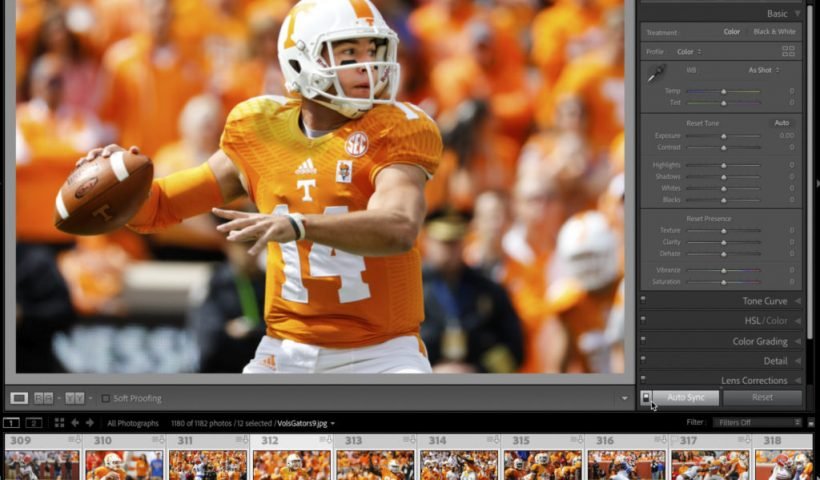Go forward with filmstrip right arrow

click(90, 423)
